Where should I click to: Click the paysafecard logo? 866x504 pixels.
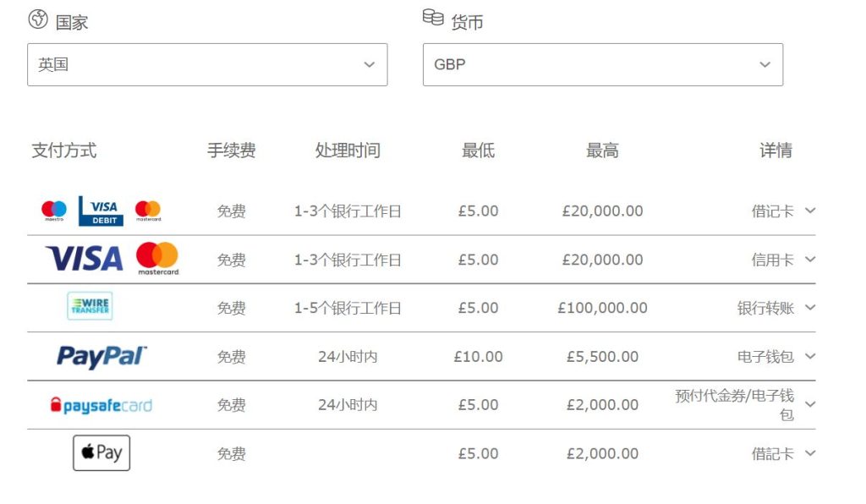100,404
